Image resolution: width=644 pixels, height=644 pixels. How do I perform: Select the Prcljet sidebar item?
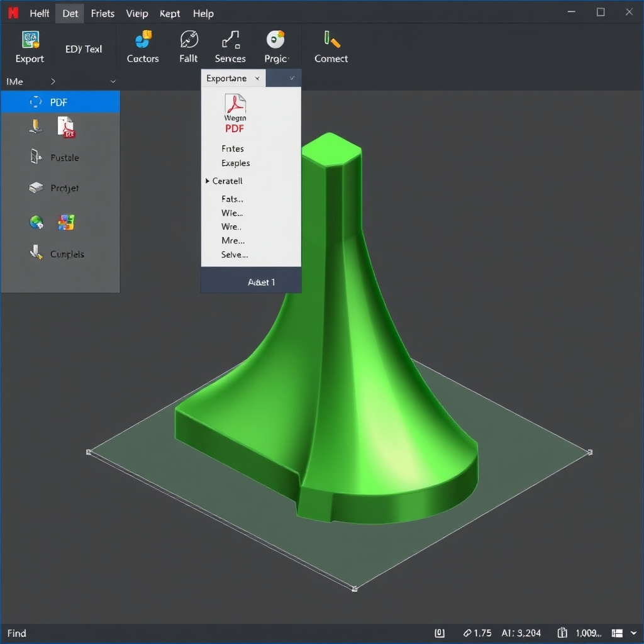pos(65,188)
